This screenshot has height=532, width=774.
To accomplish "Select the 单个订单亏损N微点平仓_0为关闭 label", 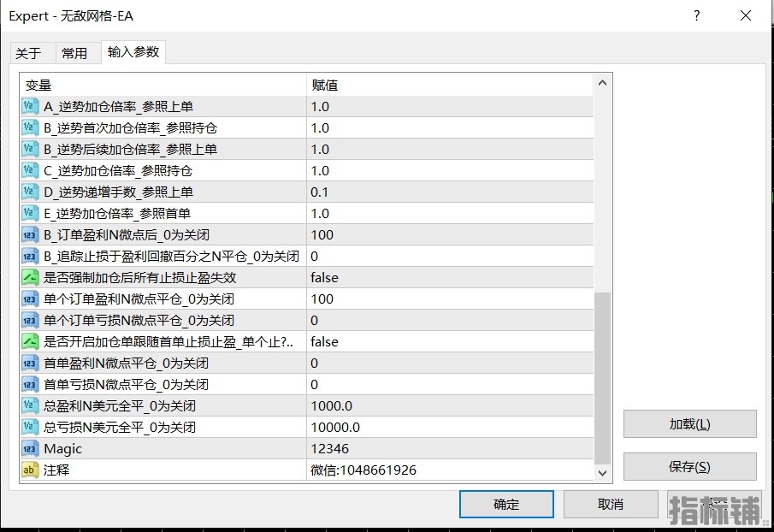I will click(x=139, y=321).
